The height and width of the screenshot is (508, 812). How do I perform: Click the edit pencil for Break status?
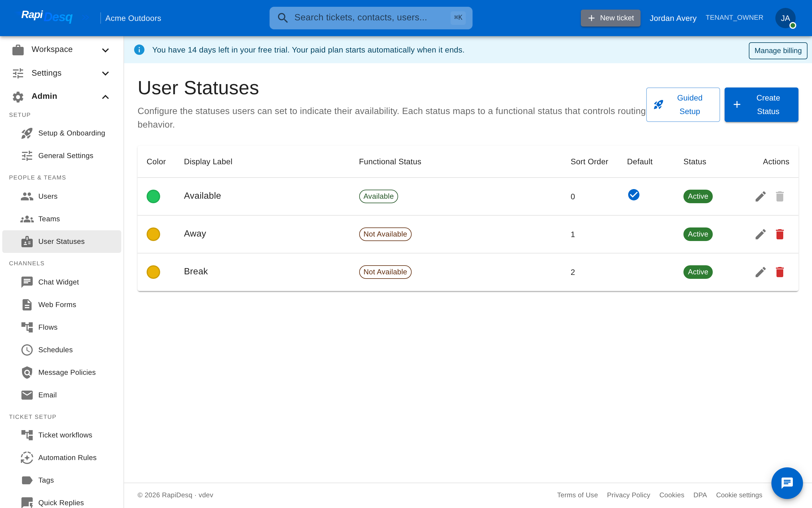click(x=760, y=272)
